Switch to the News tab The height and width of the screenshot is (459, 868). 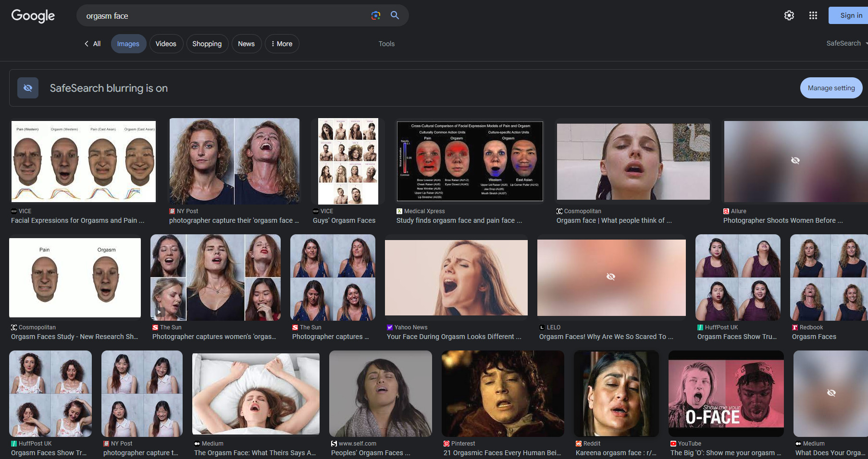(x=246, y=44)
